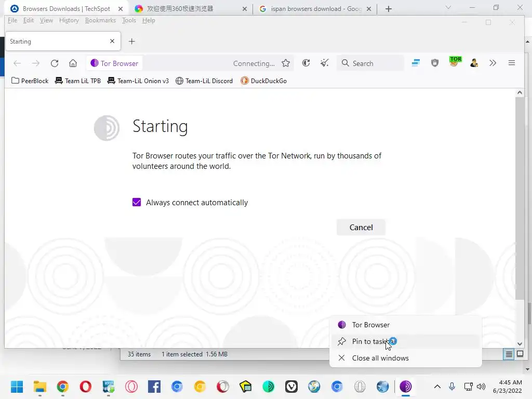Switch to the 360 browser welcome tab
This screenshot has width=532, height=399.
pyautogui.click(x=191, y=8)
